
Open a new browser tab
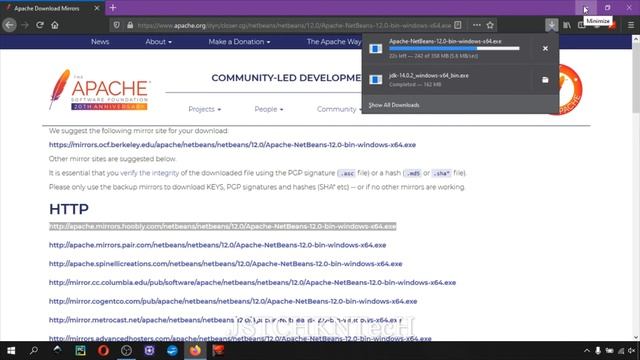pos(113,8)
